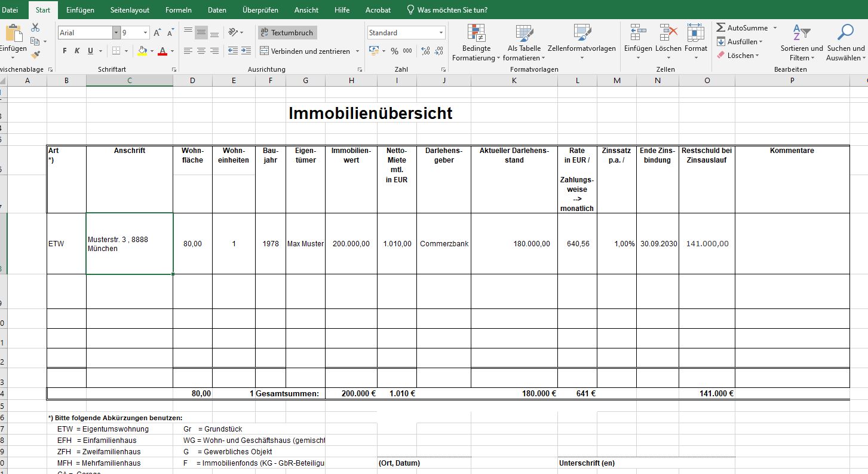Image resolution: width=868 pixels, height=474 pixels.
Task: Expand the fill color dropdown arrow
Action: point(152,51)
